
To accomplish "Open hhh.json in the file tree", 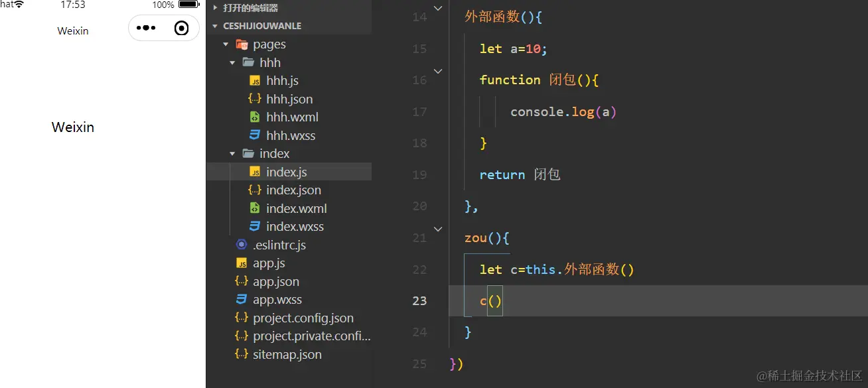I will (289, 99).
